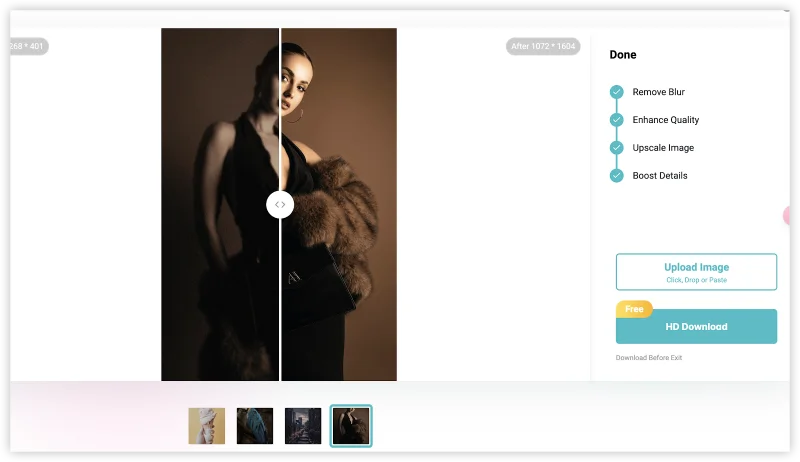Select the woman in fur sample thumbnail
This screenshot has height=462, width=800.
(x=351, y=426)
